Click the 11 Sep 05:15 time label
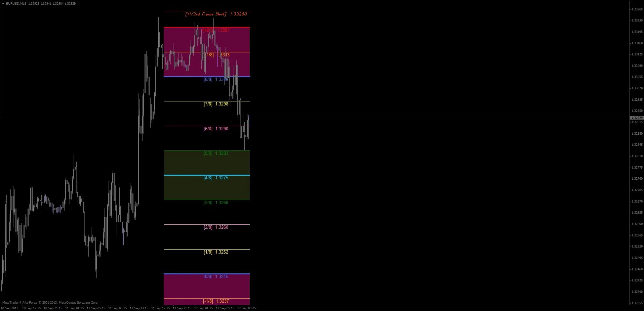 click(x=96, y=308)
